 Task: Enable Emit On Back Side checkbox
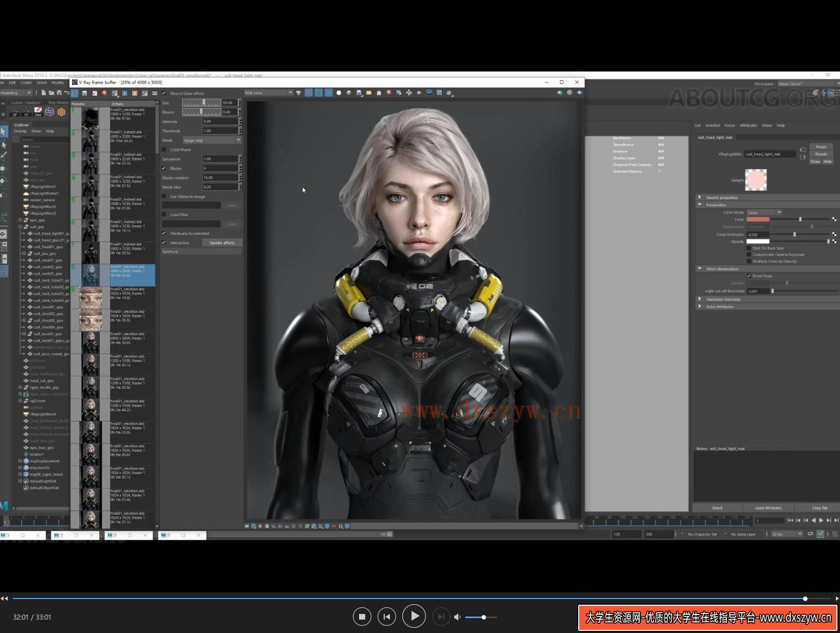[x=749, y=248]
